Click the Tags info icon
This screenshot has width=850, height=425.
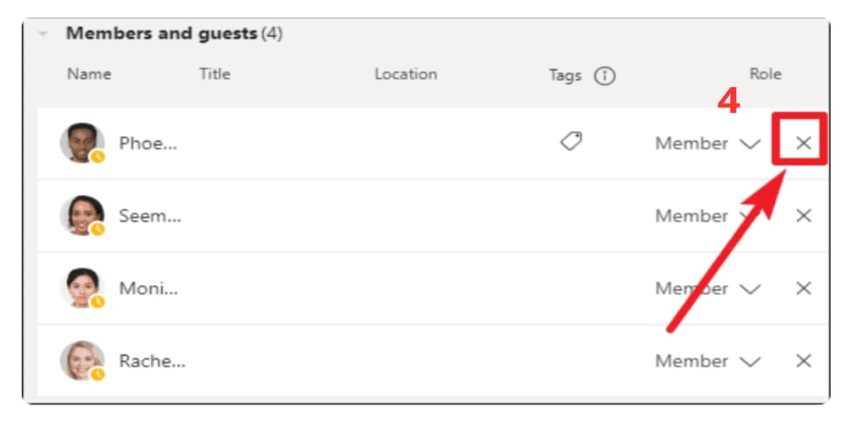click(x=604, y=76)
